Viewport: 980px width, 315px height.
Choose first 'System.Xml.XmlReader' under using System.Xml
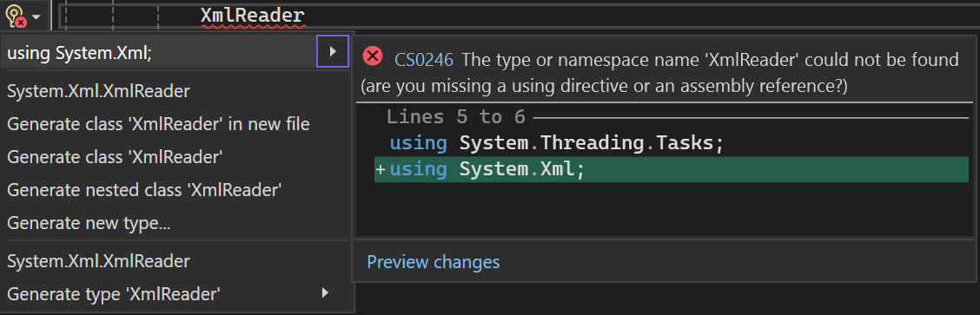pyautogui.click(x=98, y=91)
